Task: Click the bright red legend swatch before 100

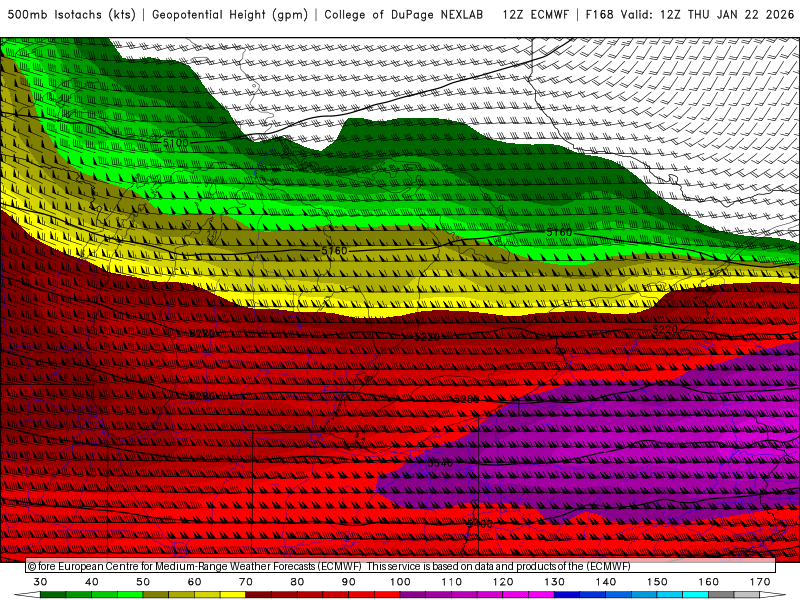Action: click(x=387, y=595)
